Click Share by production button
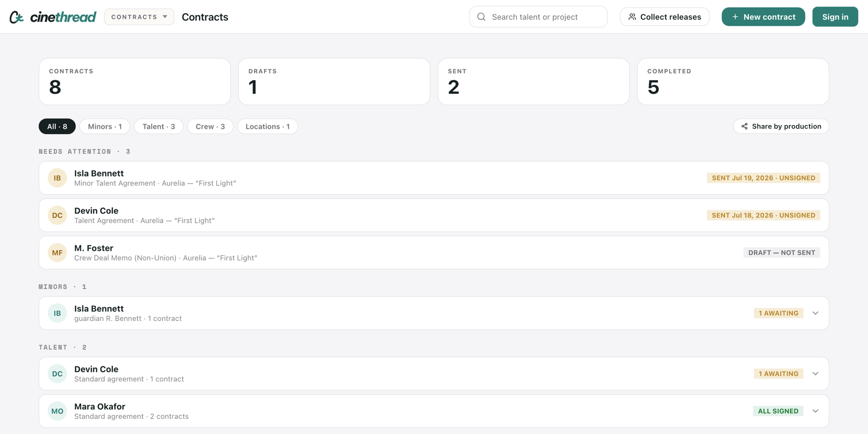868x434 pixels. click(x=781, y=126)
